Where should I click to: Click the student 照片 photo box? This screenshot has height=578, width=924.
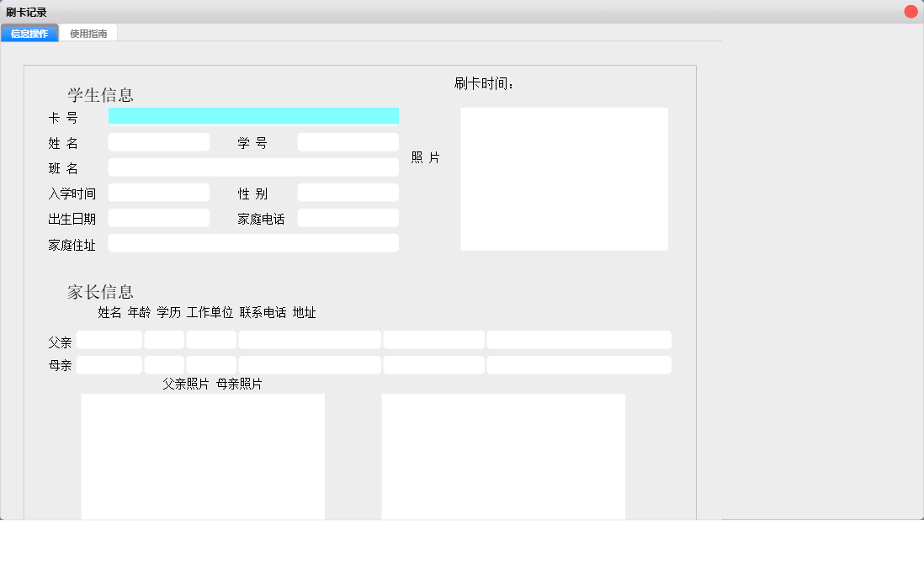564,179
